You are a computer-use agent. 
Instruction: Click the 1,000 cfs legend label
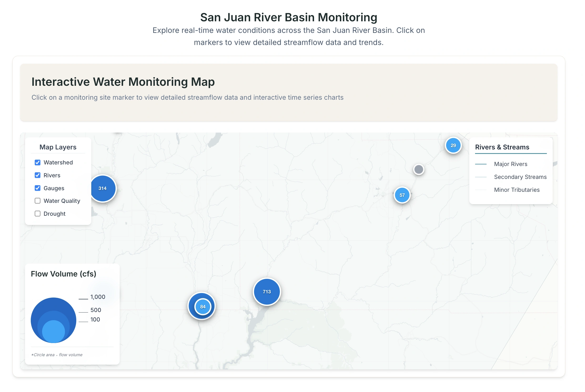[98, 297]
